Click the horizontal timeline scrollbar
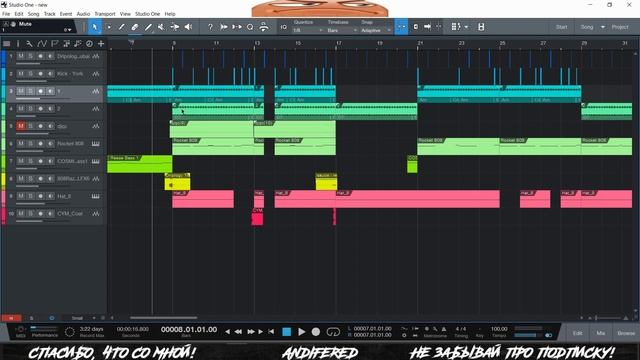Image resolution: width=640 pixels, height=360 pixels. (x=163, y=318)
